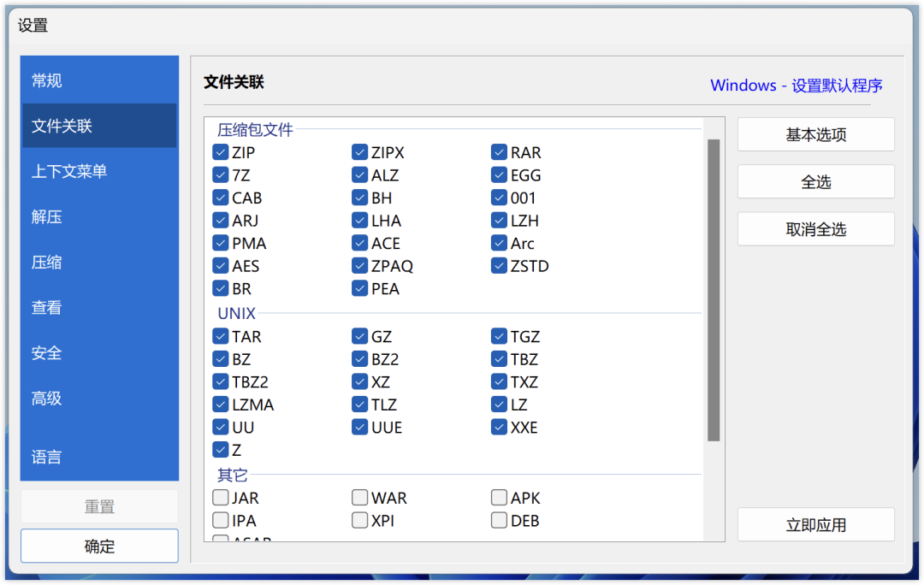Viewport: 924px width, 585px height.
Task: Enable the DEB file association
Action: click(500, 520)
